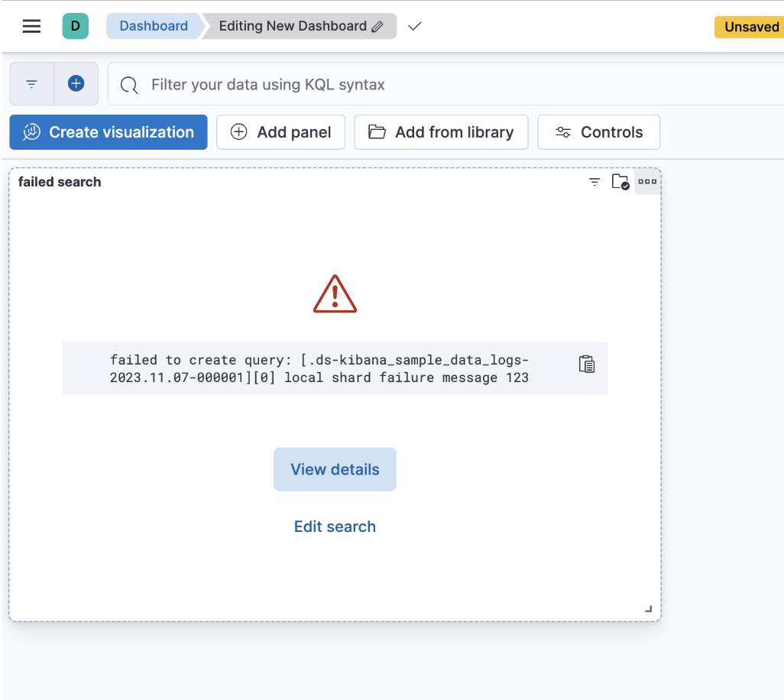
Task: Copy the error message using the clipboard icon
Action: 587,364
